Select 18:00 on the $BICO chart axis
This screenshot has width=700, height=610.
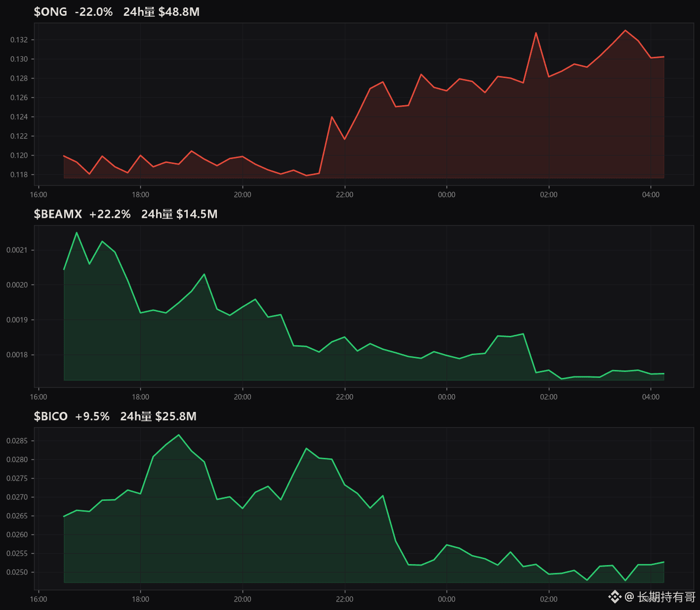coord(140,599)
